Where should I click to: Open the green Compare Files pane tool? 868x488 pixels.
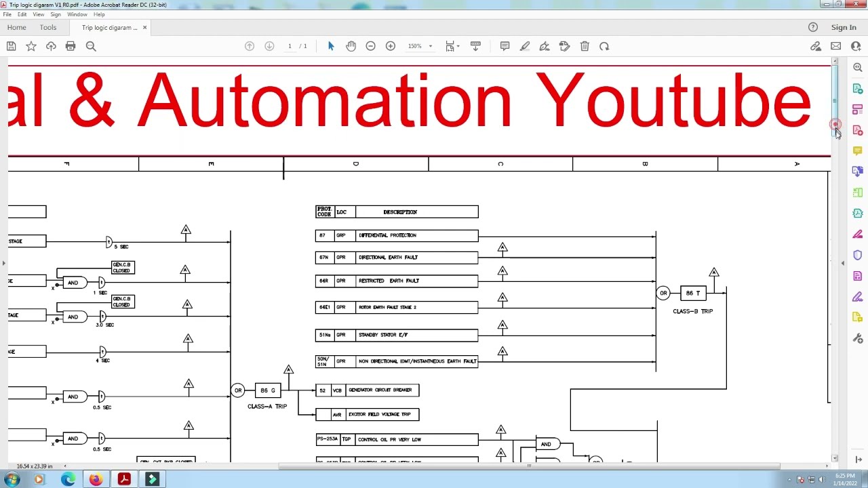coord(858,192)
